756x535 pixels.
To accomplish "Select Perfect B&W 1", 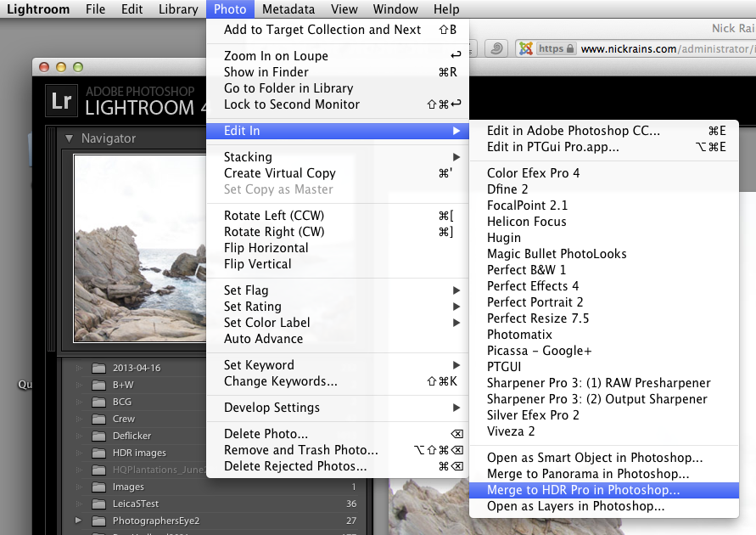I will tap(604, 270).
